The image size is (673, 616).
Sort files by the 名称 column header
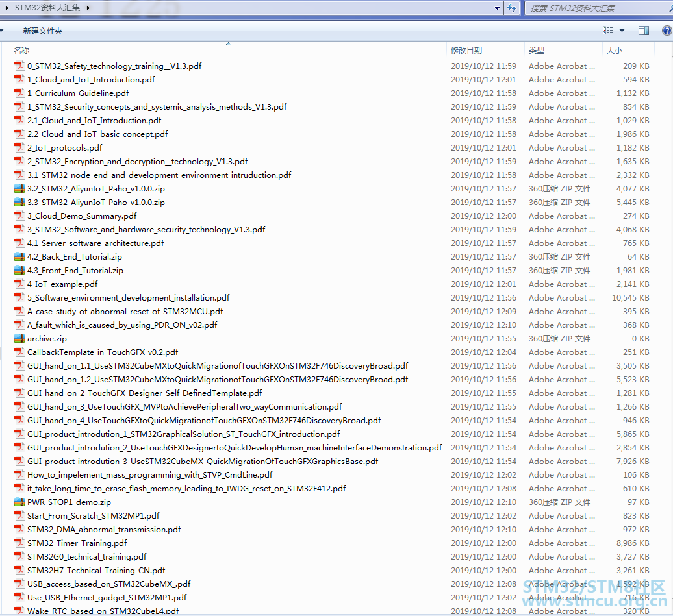[x=21, y=50]
